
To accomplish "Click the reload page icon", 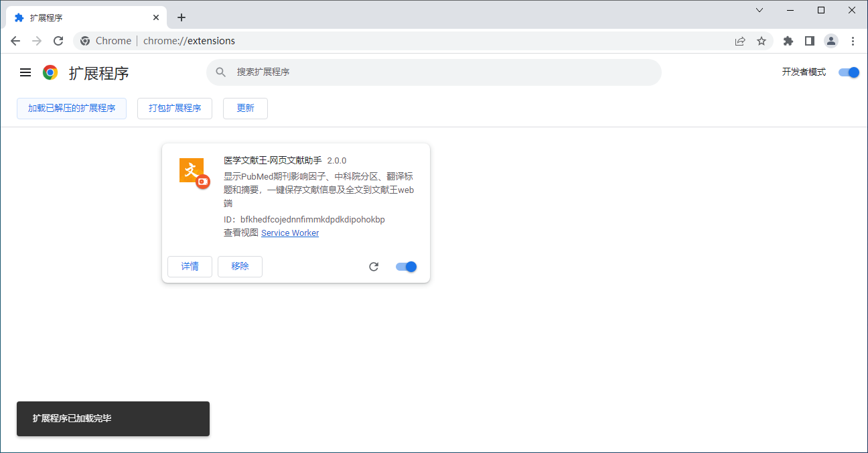I will coord(58,41).
